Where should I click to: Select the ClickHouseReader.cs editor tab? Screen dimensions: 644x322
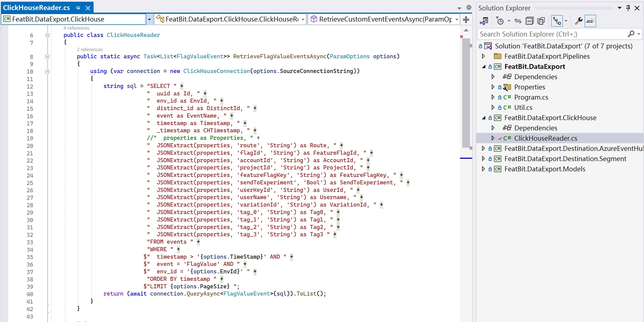37,8
